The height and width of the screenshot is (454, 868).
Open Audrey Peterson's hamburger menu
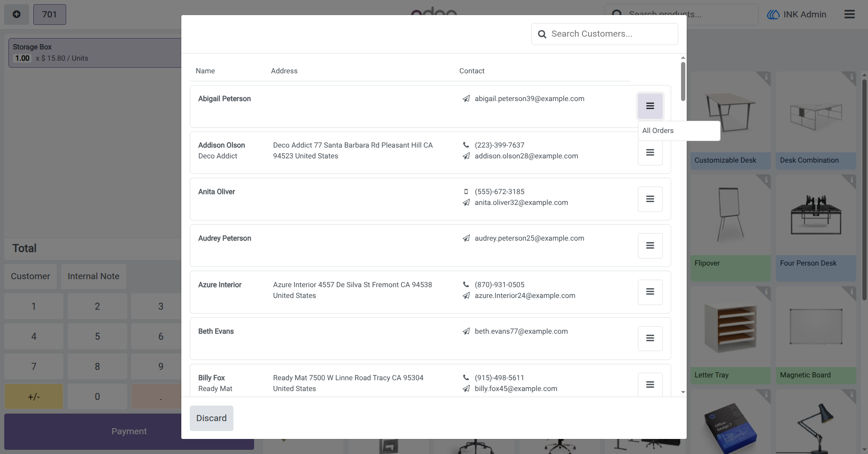(650, 245)
